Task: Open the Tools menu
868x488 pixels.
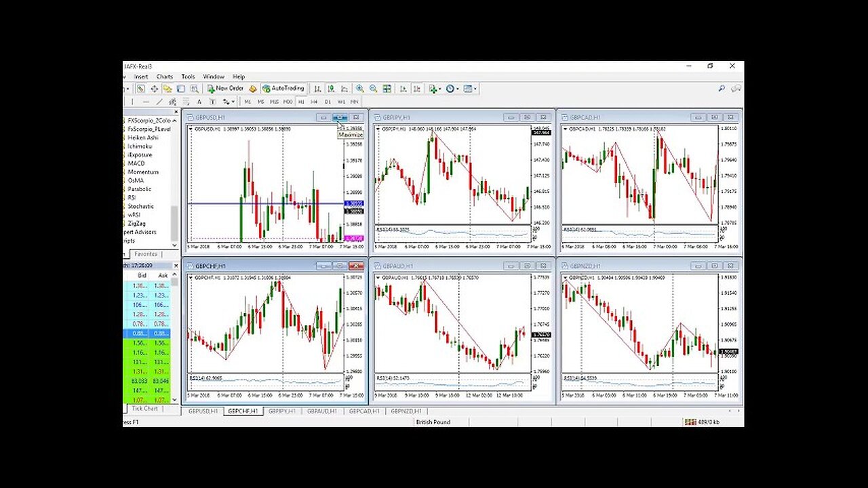Action: coord(188,77)
